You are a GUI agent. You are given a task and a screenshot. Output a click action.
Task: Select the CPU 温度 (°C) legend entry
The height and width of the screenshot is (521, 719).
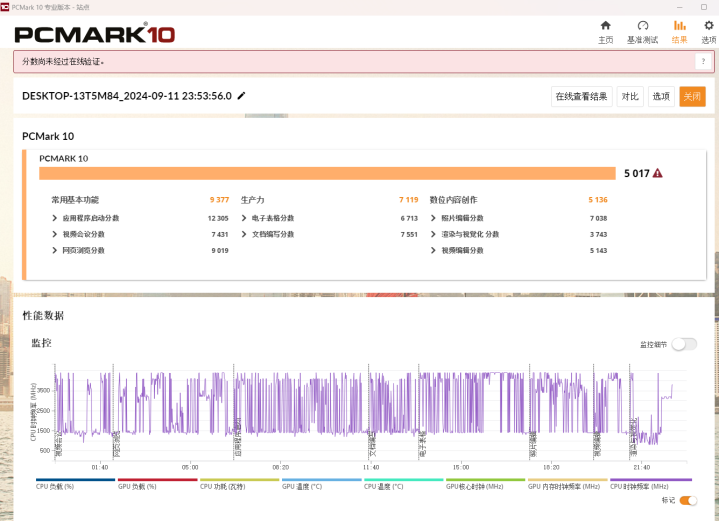tap(404, 484)
